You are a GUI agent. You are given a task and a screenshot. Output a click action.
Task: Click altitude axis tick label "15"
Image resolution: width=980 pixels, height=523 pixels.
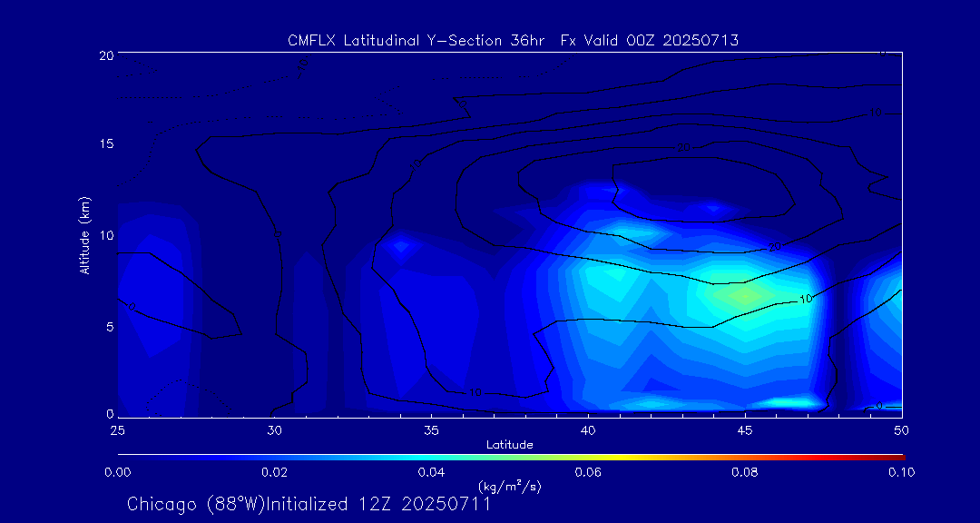[107, 143]
